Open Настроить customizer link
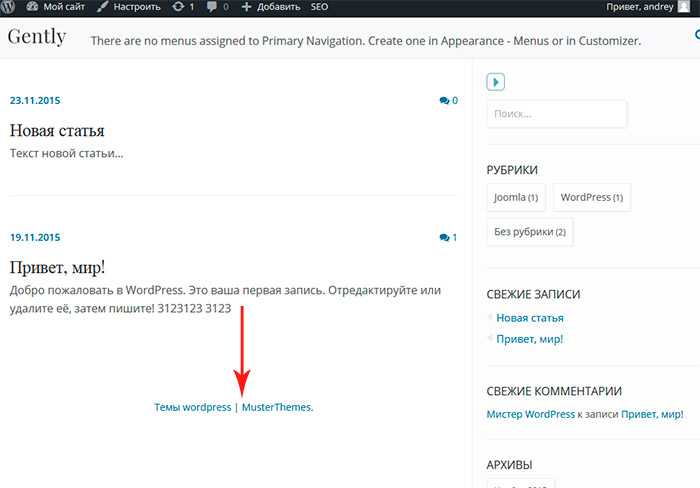The width and height of the screenshot is (700, 488). (x=129, y=7)
